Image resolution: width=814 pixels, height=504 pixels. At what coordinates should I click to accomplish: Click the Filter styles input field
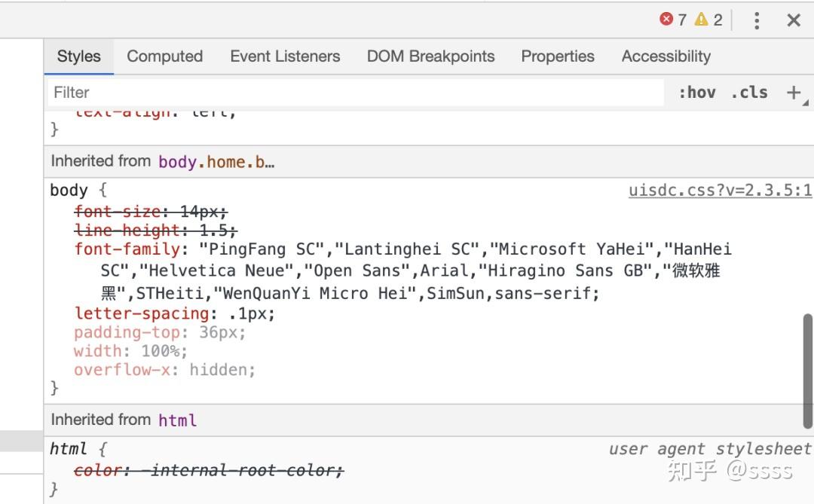[354, 93]
